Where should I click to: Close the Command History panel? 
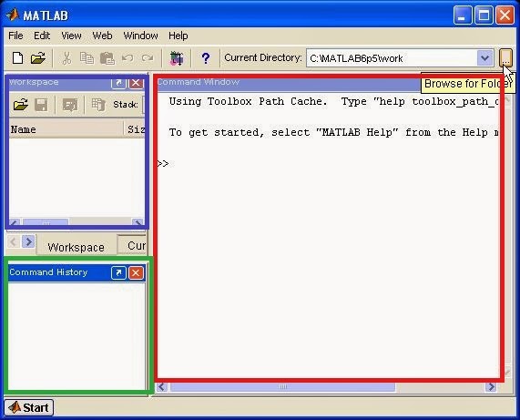pos(136,272)
